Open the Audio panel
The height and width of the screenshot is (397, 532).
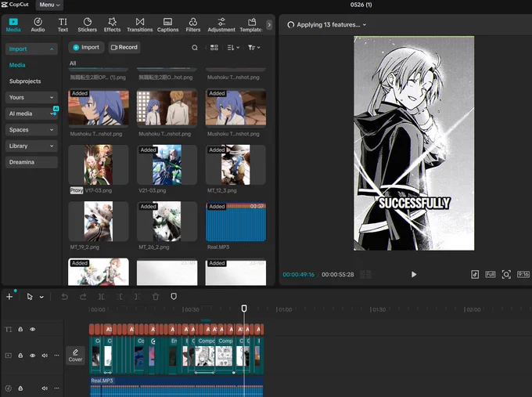click(x=38, y=25)
